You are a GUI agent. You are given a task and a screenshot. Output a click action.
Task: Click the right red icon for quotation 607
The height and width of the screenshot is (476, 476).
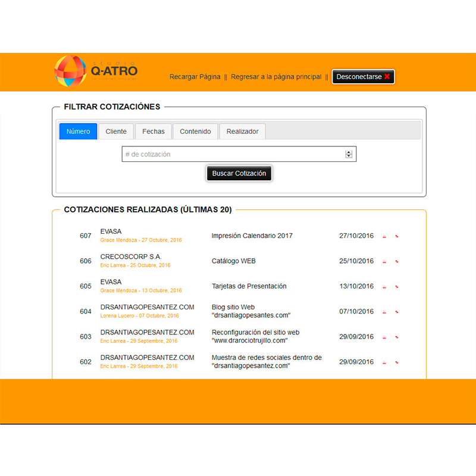pos(397,236)
